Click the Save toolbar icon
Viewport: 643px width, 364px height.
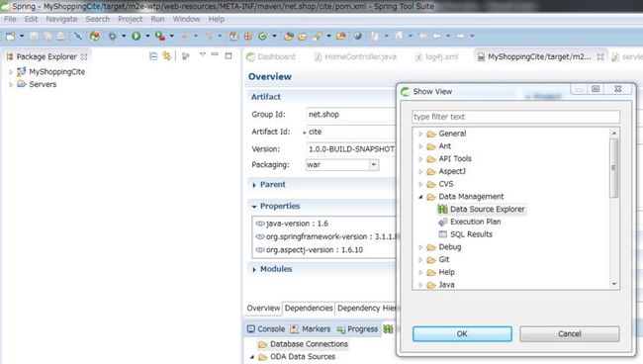pyautogui.click(x=34, y=36)
